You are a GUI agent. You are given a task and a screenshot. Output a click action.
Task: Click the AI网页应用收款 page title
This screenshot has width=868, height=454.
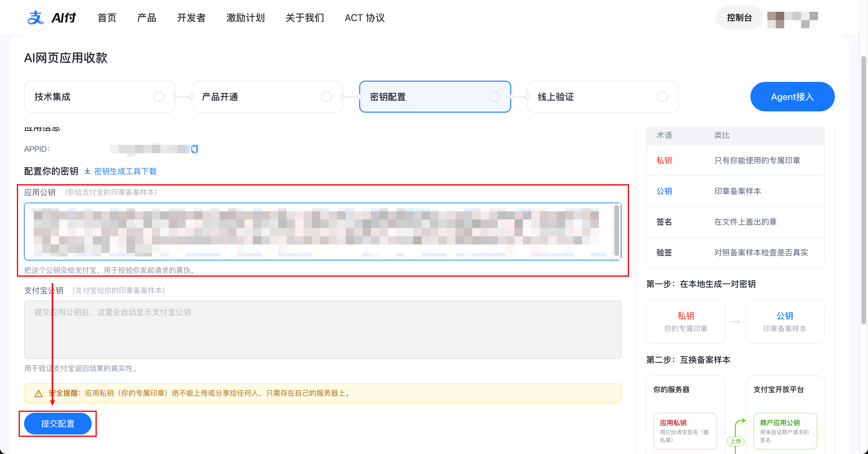66,58
